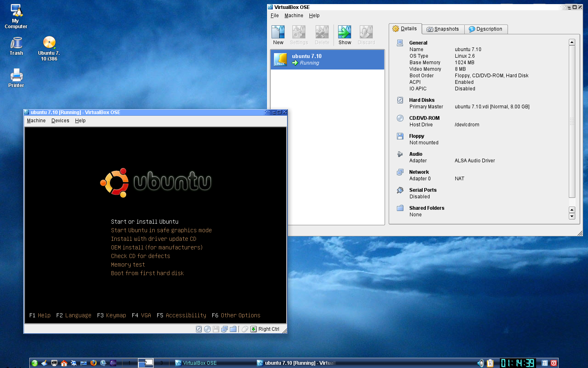Switch to the Snapshots tab
588x368 pixels.
[x=443, y=29]
